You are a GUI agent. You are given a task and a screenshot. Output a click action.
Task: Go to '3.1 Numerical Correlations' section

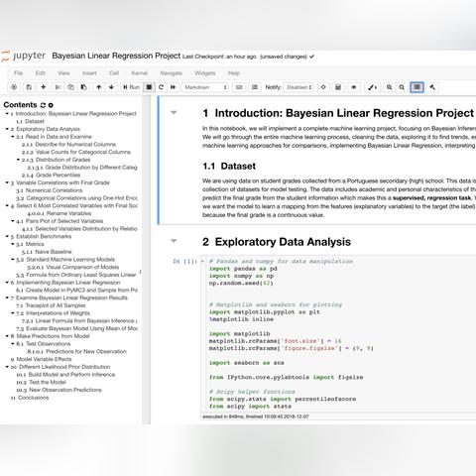coord(50,190)
